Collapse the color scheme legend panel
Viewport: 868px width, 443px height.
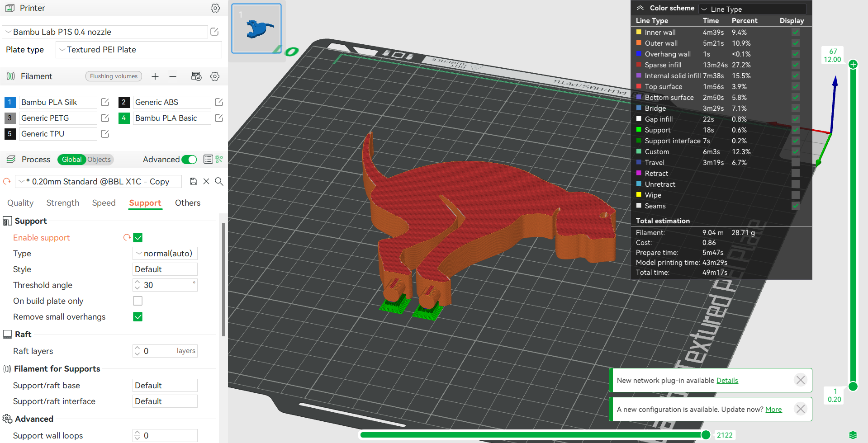click(x=640, y=8)
